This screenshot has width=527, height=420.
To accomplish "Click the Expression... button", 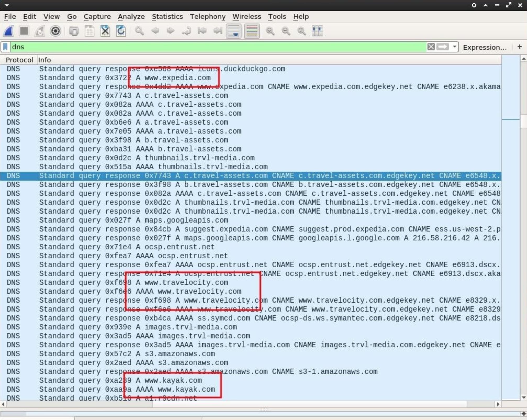I will (x=484, y=47).
